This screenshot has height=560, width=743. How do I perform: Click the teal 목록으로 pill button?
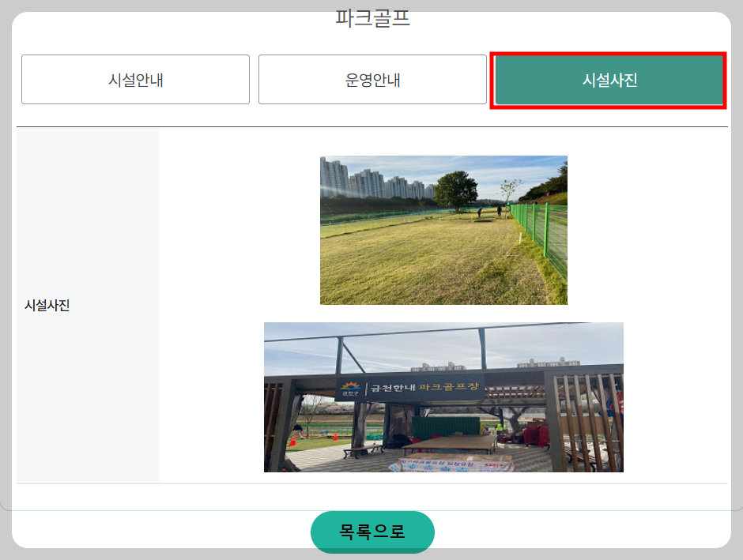coord(371,532)
